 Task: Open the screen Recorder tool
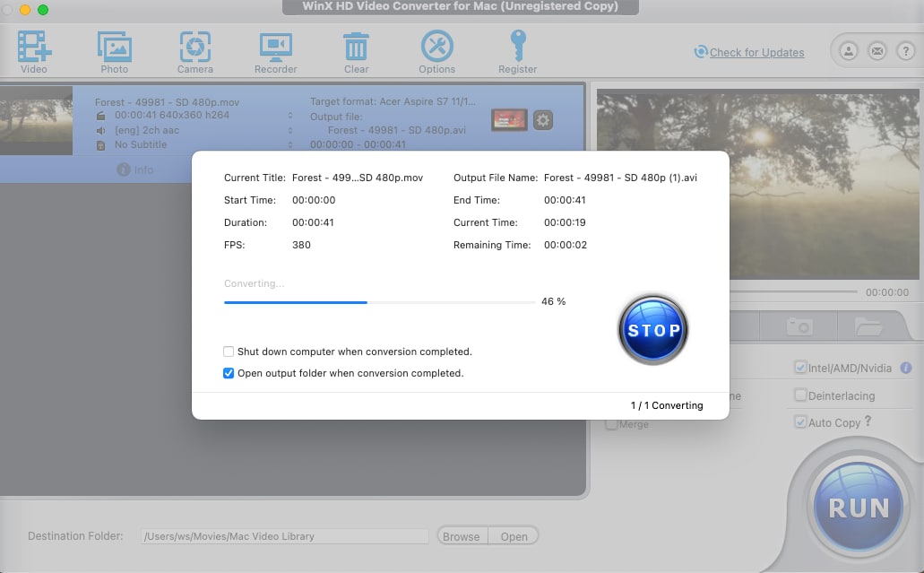click(x=276, y=48)
